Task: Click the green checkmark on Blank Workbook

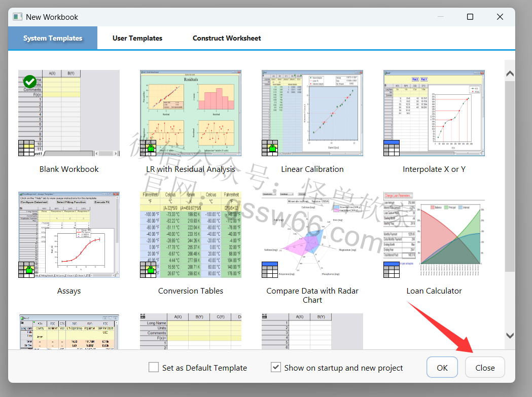Action: coord(30,82)
